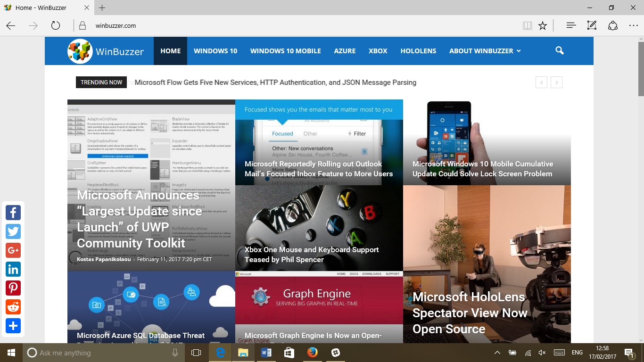The height and width of the screenshot is (362, 644).
Task: Open site search magnifier icon
Action: [x=560, y=50]
